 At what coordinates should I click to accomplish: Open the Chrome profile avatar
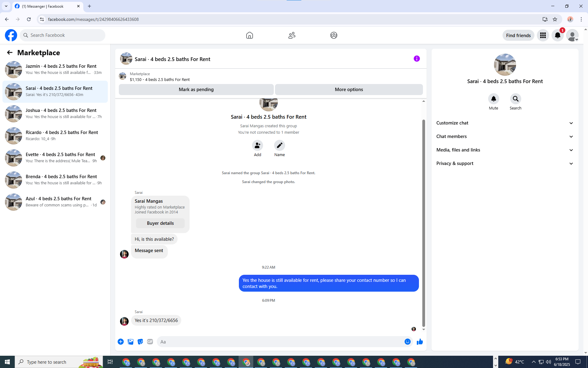(570, 19)
